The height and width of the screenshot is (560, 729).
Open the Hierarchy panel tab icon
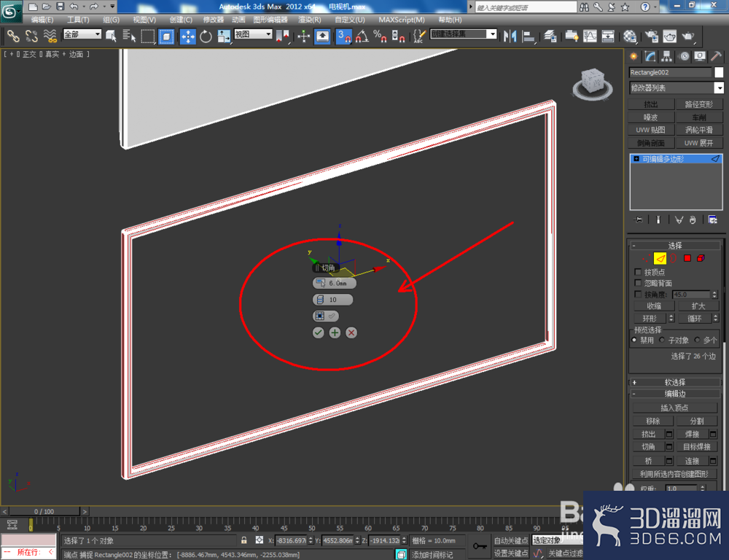click(667, 57)
